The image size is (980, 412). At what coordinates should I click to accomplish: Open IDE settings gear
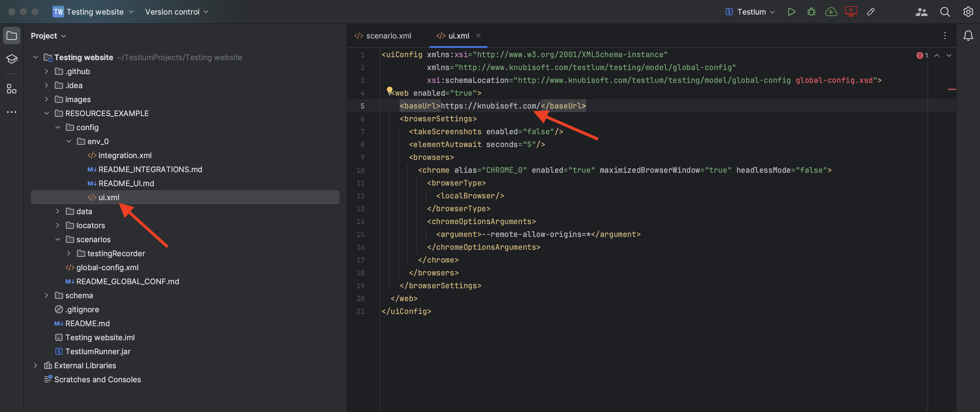point(968,12)
